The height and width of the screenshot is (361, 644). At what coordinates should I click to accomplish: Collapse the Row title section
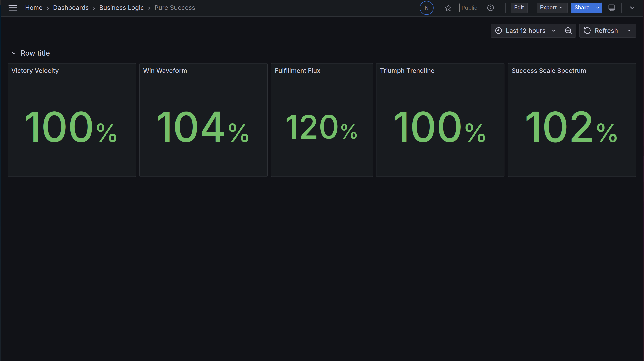[14, 53]
